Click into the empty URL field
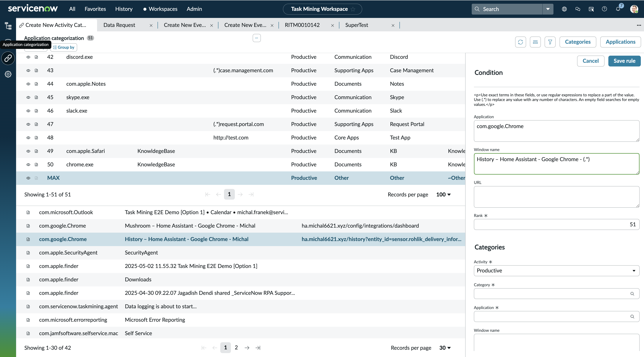 click(556, 197)
